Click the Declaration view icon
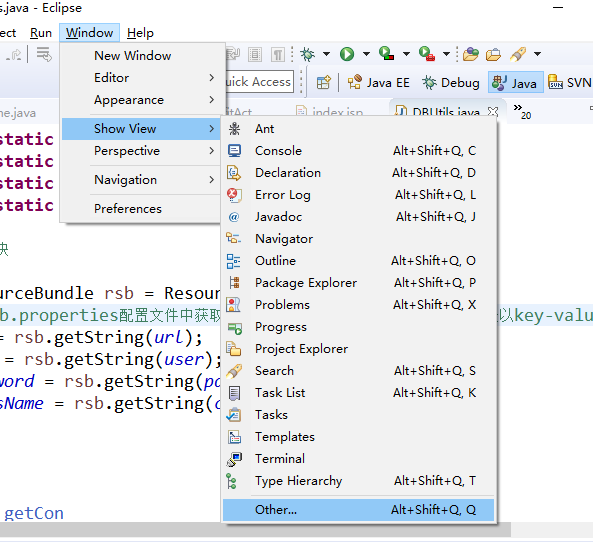This screenshot has width=593, height=542. coord(234,173)
